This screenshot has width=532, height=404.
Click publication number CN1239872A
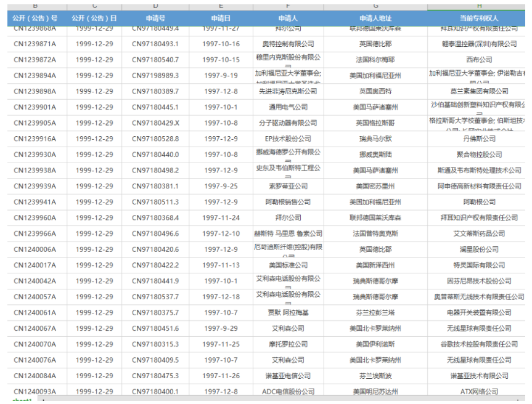(x=35, y=60)
